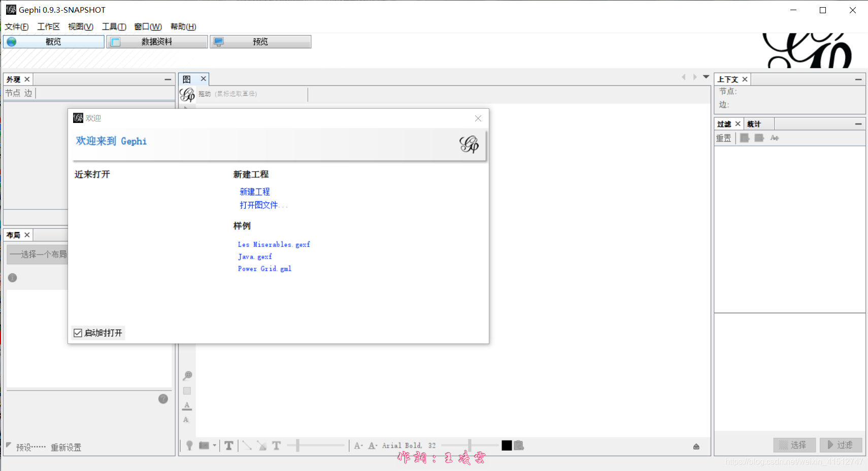Click the black label color swatch

tap(507, 446)
